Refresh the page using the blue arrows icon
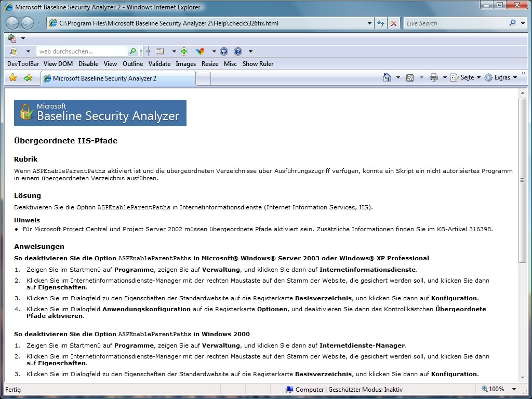 [381, 23]
